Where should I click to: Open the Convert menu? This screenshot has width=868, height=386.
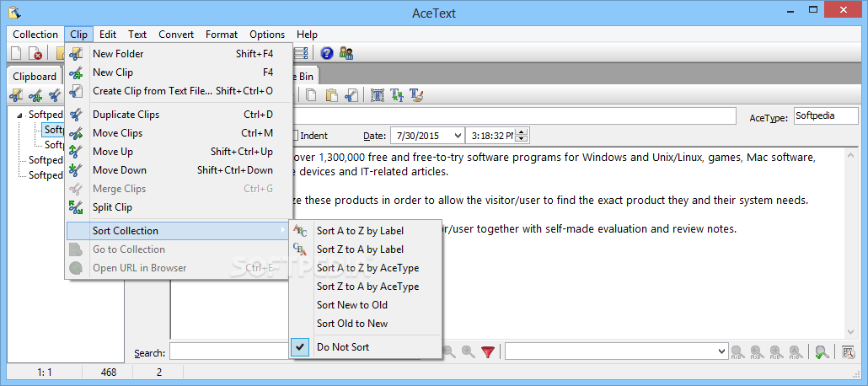pyautogui.click(x=176, y=35)
